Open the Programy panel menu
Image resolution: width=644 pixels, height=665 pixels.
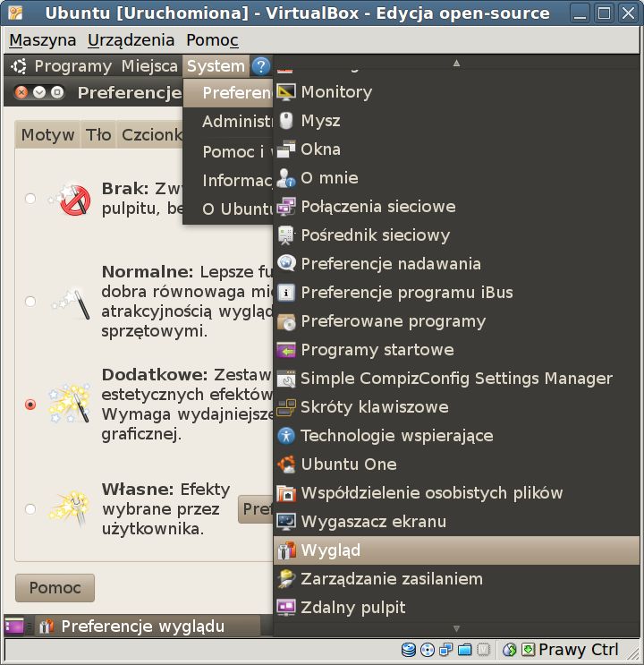73,66
